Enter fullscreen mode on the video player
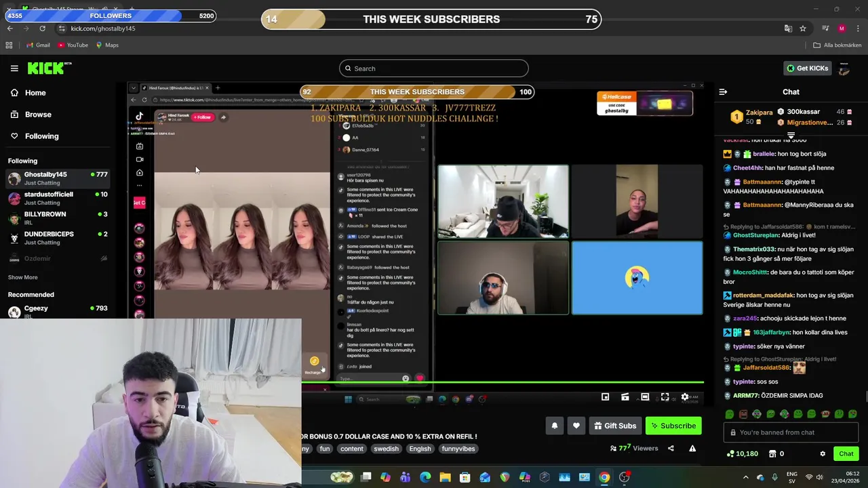Image resolution: width=868 pixels, height=488 pixels. pos(665,397)
